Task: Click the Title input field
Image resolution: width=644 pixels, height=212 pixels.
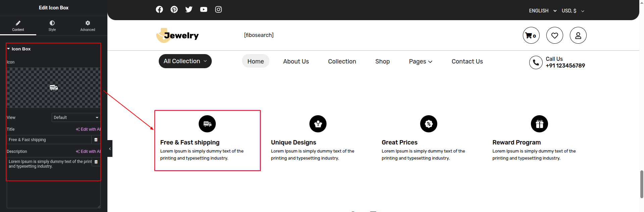Action: coord(49,140)
